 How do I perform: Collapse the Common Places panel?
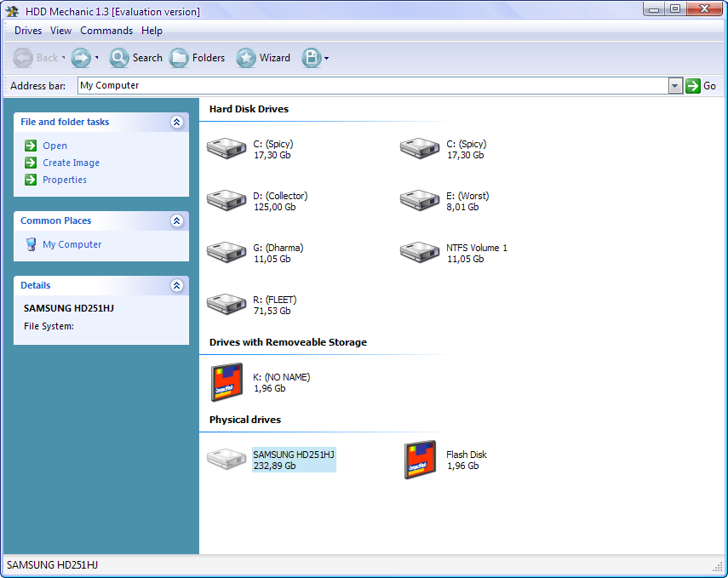pyautogui.click(x=177, y=220)
